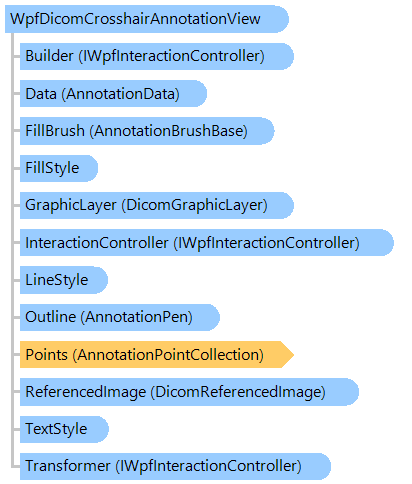Click the WpfDicomCrosshairAnnotationView root node
This screenshot has width=412, height=484.
pyautogui.click(x=147, y=19)
